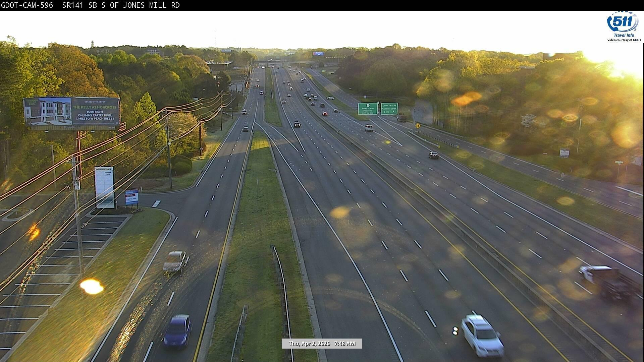Click the white SUV in the foreground lane
This screenshot has width=644, height=362.
pyautogui.click(x=482, y=336)
